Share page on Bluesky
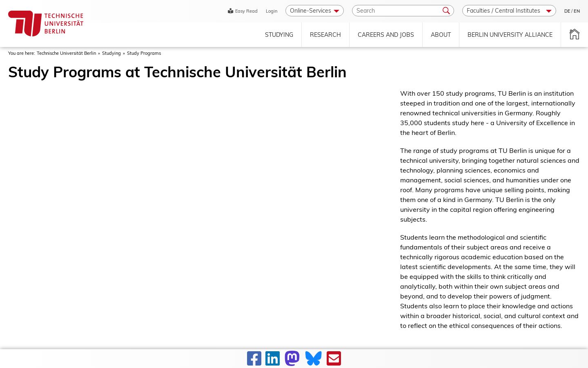588x368 pixels. coord(313,359)
